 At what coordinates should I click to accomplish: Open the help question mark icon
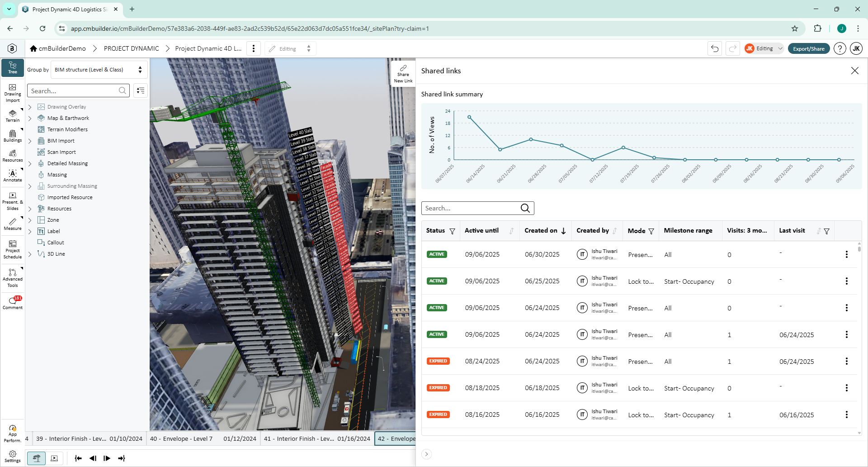840,48
